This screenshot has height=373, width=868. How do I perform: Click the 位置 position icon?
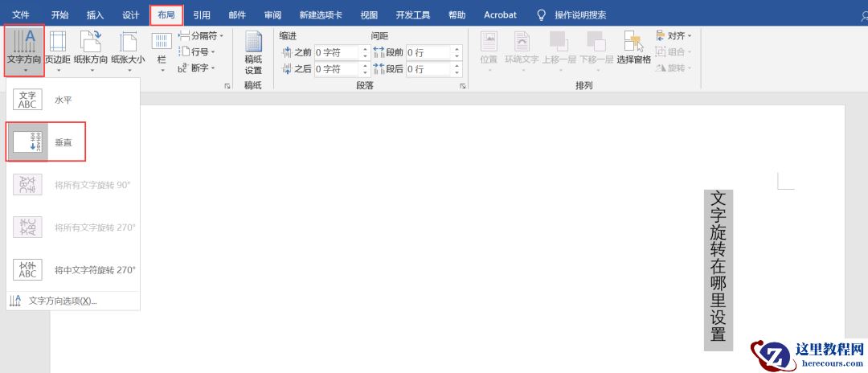pyautogui.click(x=489, y=42)
